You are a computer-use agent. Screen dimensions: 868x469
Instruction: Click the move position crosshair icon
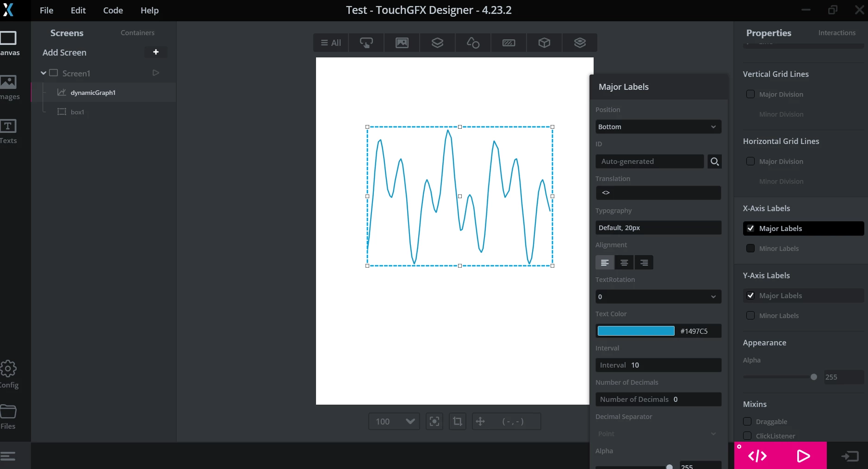click(x=480, y=421)
